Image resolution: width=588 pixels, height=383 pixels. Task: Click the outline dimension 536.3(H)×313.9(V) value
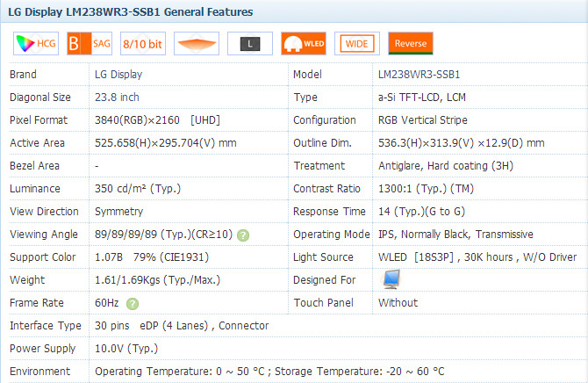[x=462, y=143]
